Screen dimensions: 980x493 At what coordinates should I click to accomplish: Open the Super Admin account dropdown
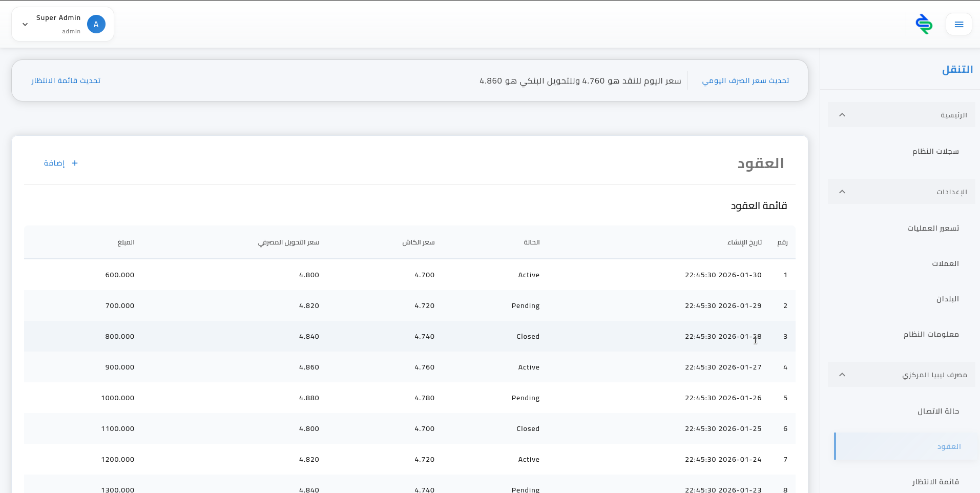25,24
